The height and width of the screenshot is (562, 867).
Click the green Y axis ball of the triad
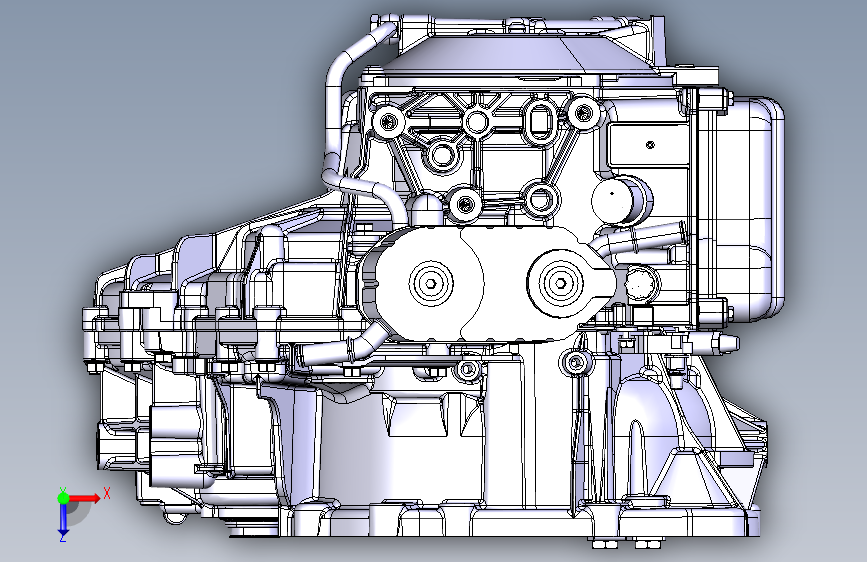63,498
